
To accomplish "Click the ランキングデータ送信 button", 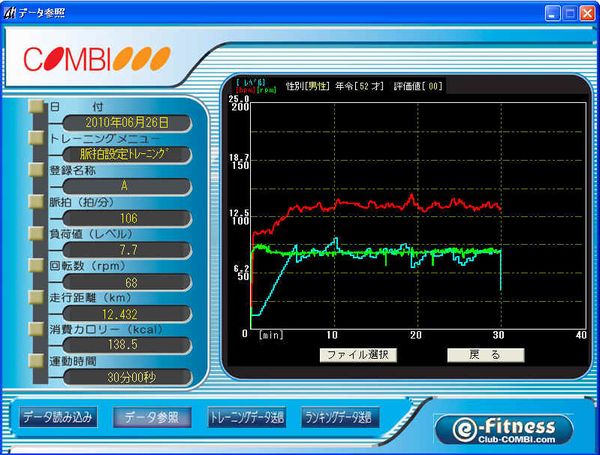I will (340, 417).
